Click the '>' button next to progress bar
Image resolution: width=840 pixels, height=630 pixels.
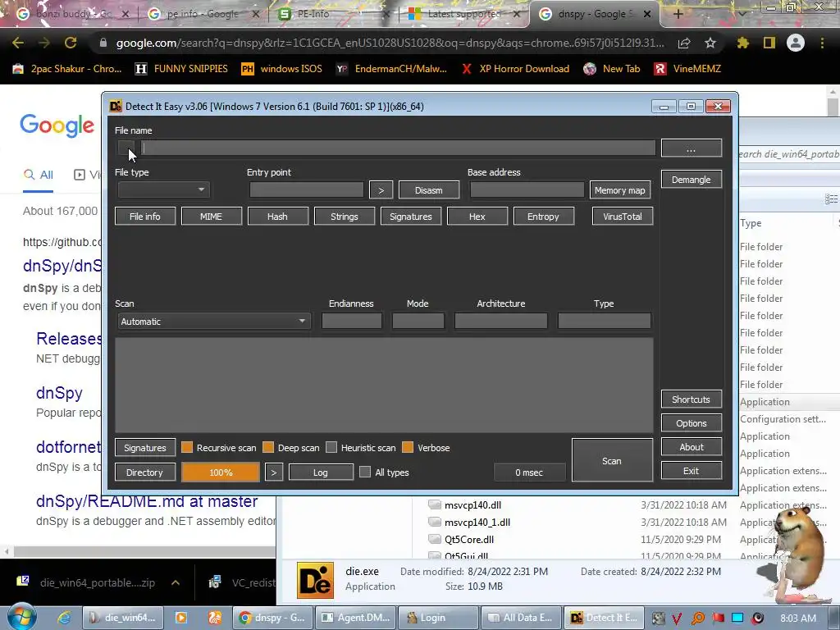tap(274, 472)
